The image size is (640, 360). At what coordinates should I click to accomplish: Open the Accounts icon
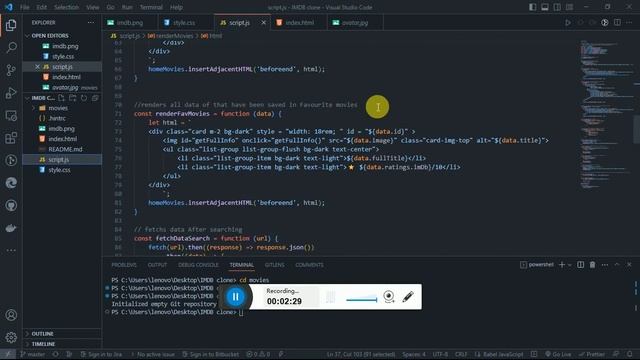click(11, 315)
